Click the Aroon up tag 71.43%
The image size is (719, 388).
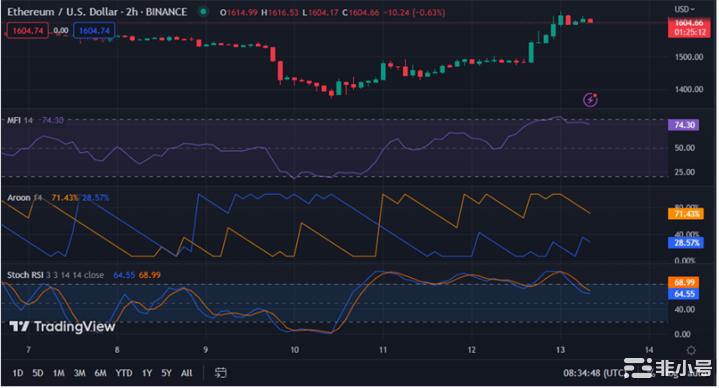tap(686, 214)
